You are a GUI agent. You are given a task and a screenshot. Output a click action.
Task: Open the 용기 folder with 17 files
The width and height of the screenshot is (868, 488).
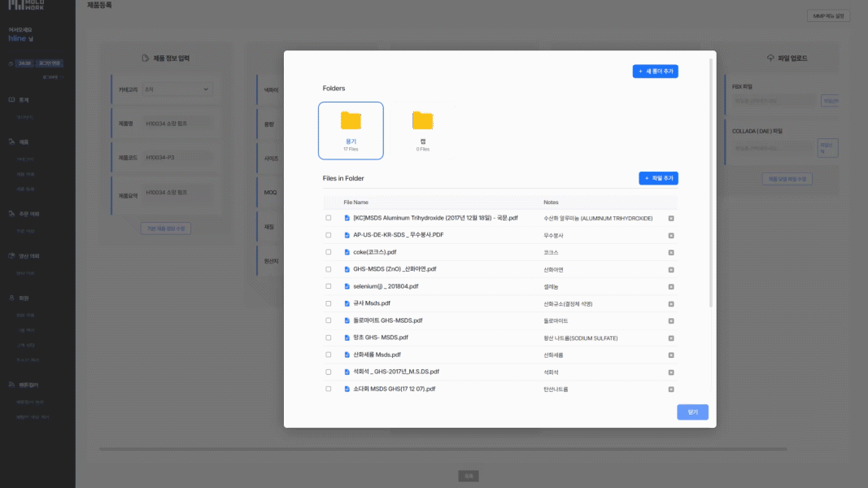[351, 130]
